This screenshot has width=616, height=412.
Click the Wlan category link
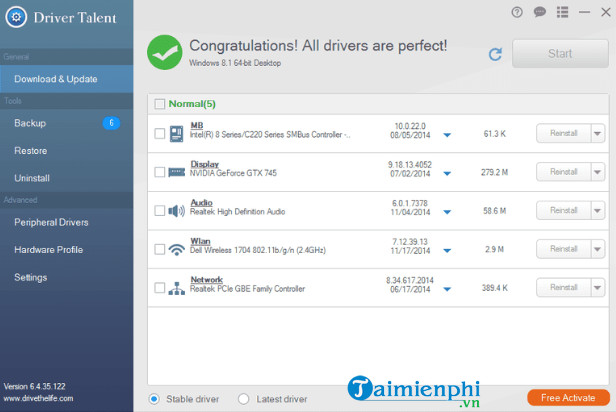[x=200, y=241]
